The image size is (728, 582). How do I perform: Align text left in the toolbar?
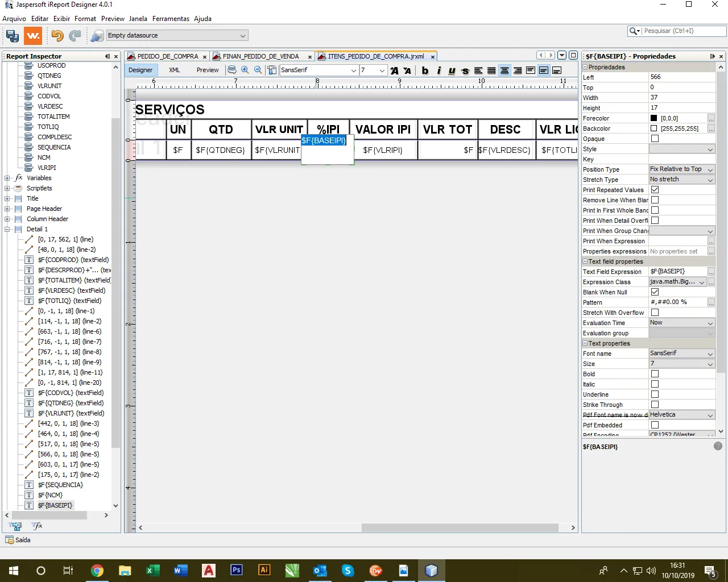pyautogui.click(x=478, y=70)
